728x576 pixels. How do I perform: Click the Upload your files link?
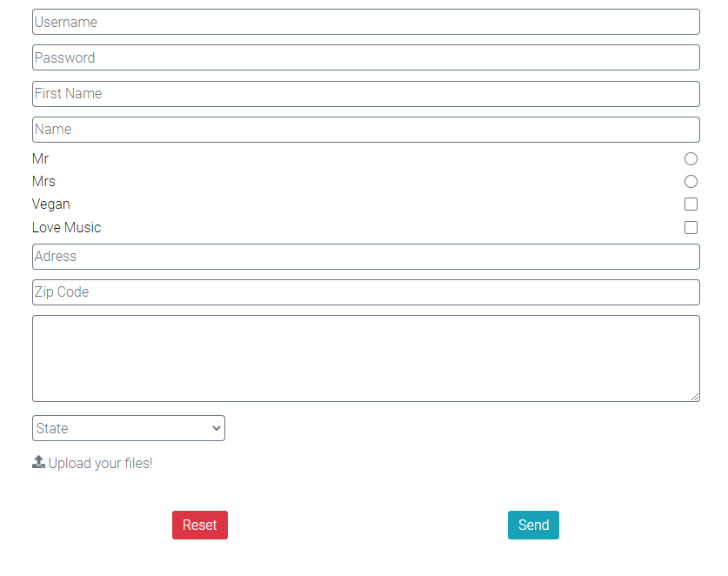99,463
